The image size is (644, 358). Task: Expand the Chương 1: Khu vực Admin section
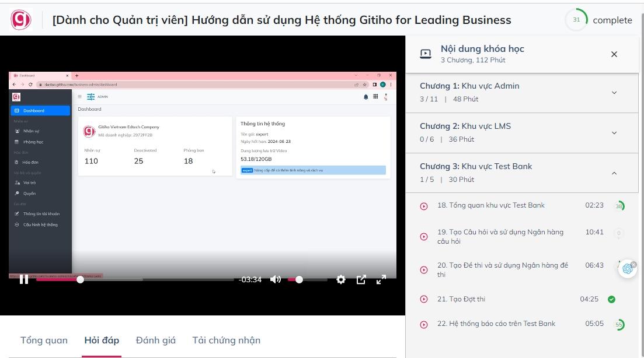click(x=614, y=92)
